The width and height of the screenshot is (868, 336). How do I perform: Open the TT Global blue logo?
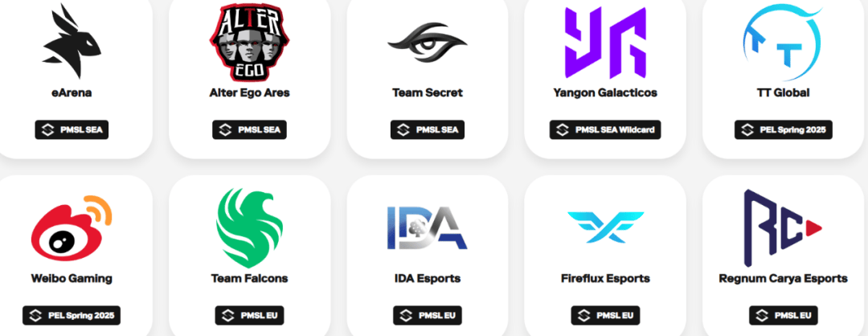pos(783,42)
